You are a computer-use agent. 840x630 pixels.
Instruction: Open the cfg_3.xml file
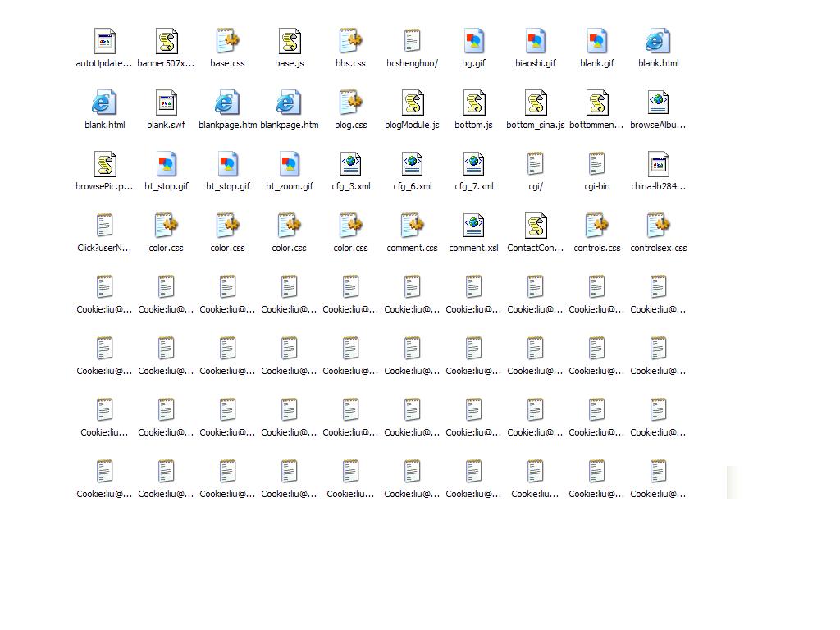[x=350, y=165]
